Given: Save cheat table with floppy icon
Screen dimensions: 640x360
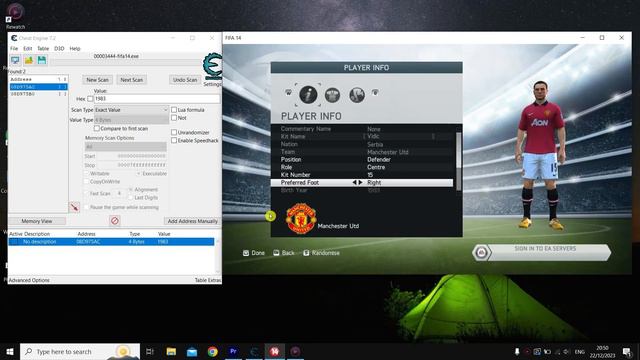Looking at the screenshot, I should 42,60.
